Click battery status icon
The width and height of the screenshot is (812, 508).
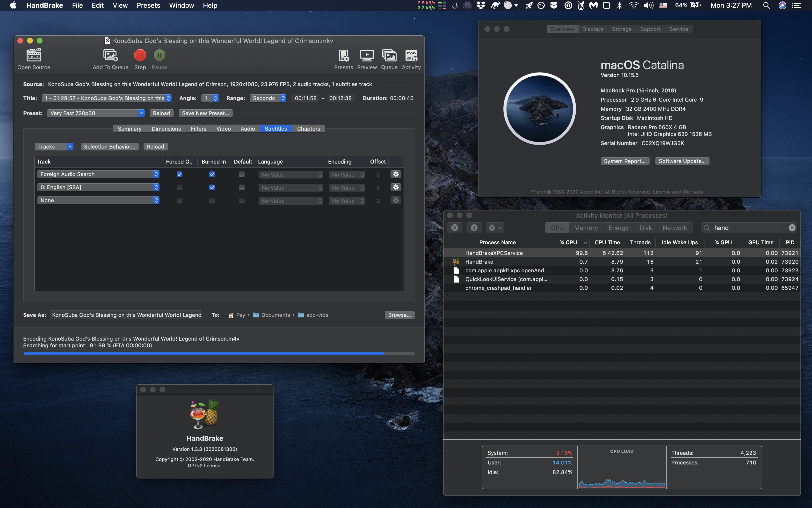click(x=695, y=5)
